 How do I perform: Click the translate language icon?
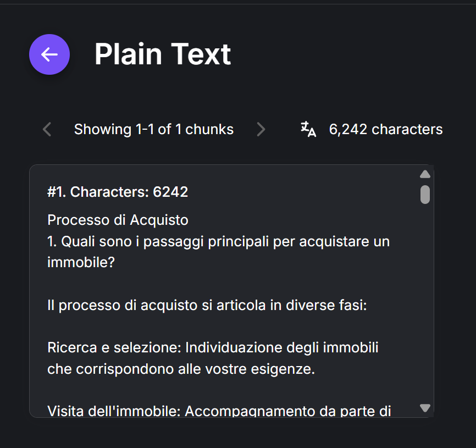pyautogui.click(x=308, y=129)
